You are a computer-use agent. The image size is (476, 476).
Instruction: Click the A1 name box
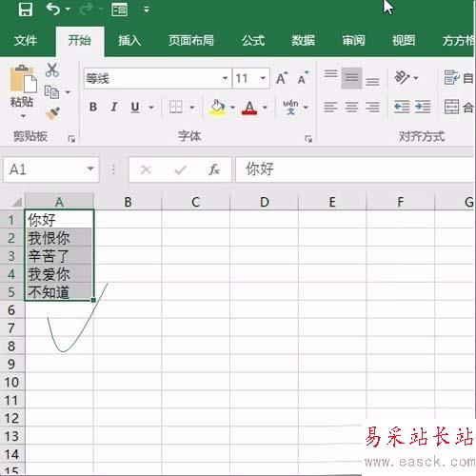tap(44, 169)
